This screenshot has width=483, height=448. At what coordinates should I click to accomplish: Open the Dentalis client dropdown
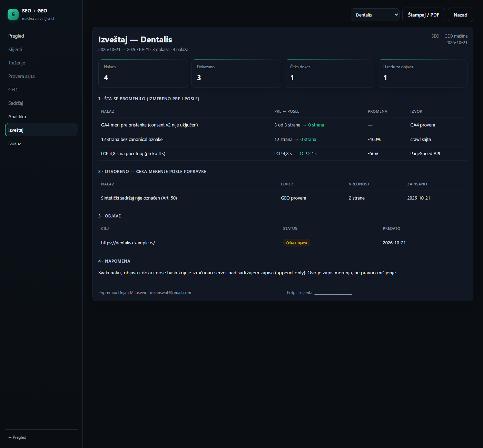(x=375, y=15)
